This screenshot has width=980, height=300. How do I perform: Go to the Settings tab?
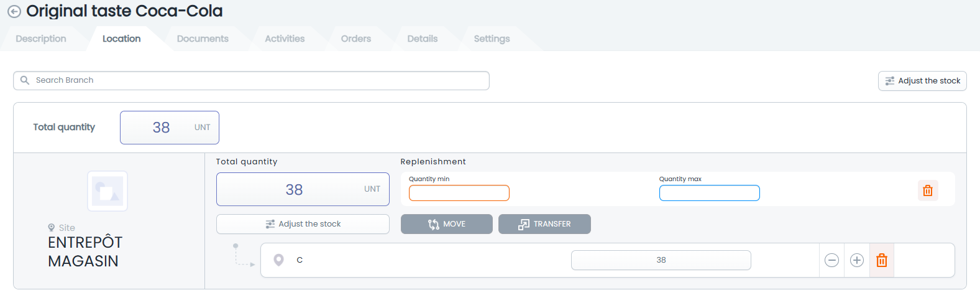(x=492, y=39)
